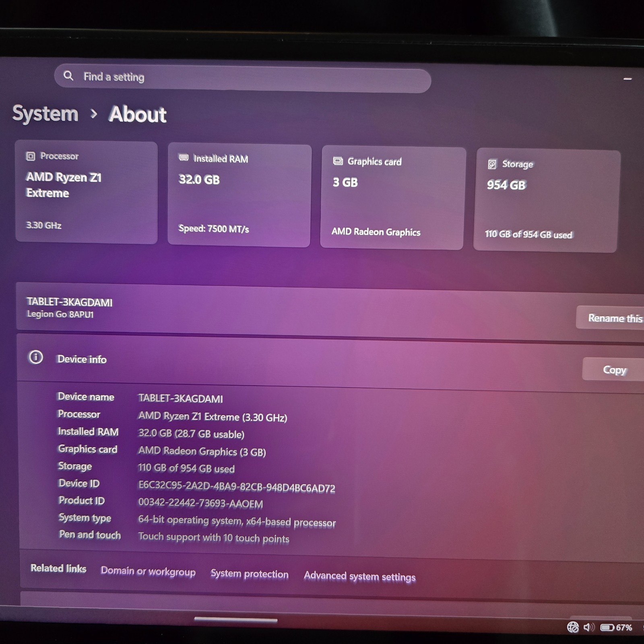644x644 pixels.
Task: Click TABLET-3KAGDAMI PC name header
Action: (70, 302)
